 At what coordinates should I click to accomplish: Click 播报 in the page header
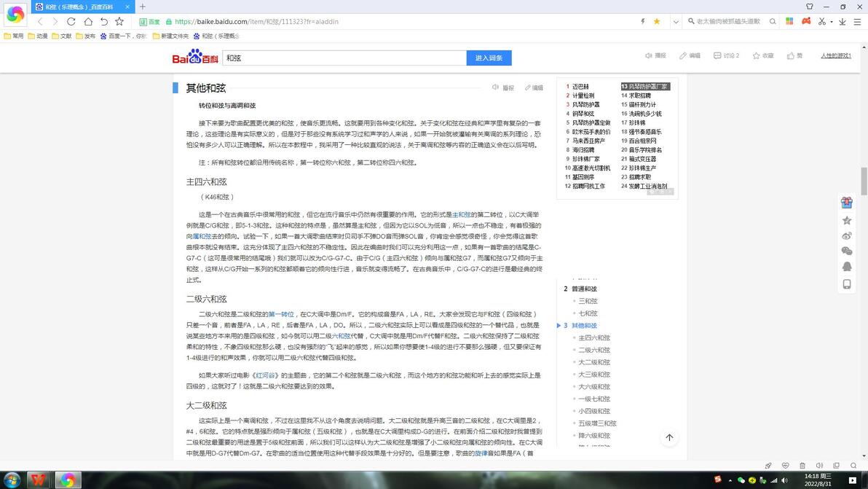(655, 55)
